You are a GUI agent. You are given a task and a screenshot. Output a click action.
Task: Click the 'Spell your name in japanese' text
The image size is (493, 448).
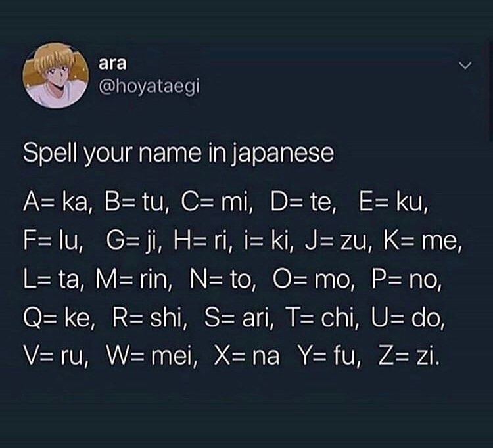pyautogui.click(x=178, y=153)
